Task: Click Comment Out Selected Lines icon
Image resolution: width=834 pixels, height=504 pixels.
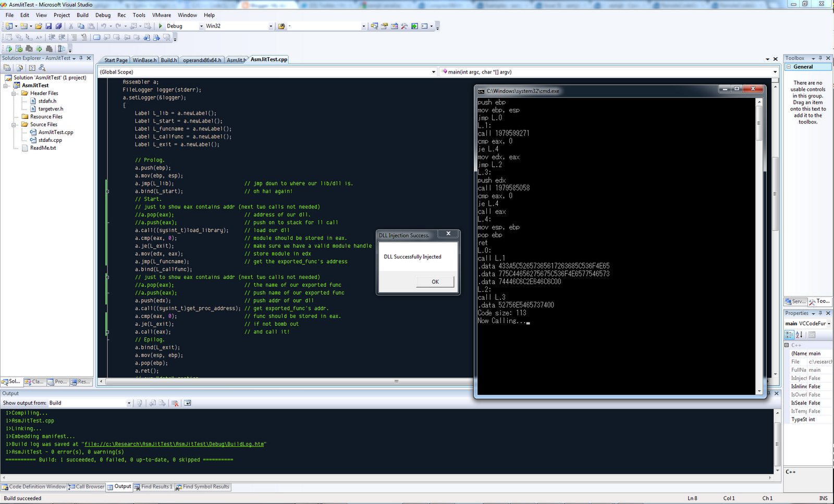Action: point(74,38)
